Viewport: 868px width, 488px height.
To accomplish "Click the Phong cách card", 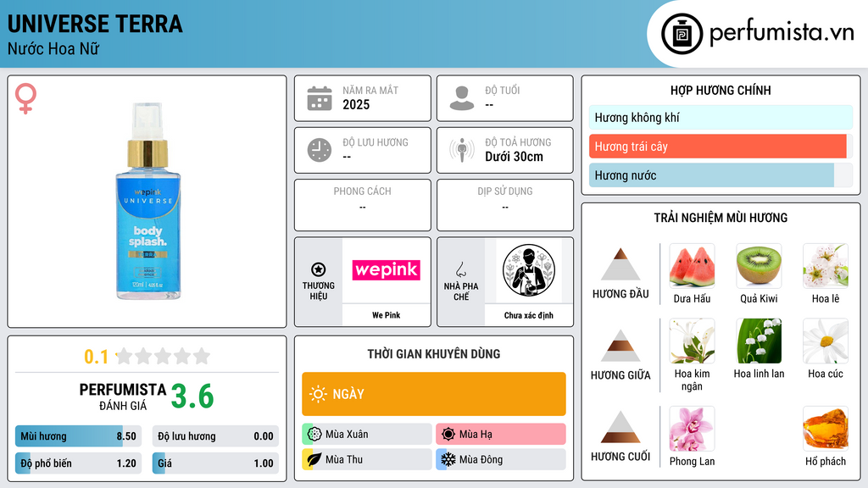I will [363, 205].
